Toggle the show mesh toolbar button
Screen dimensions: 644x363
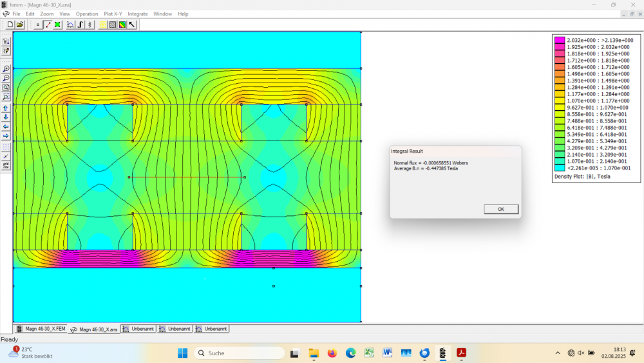[102, 25]
